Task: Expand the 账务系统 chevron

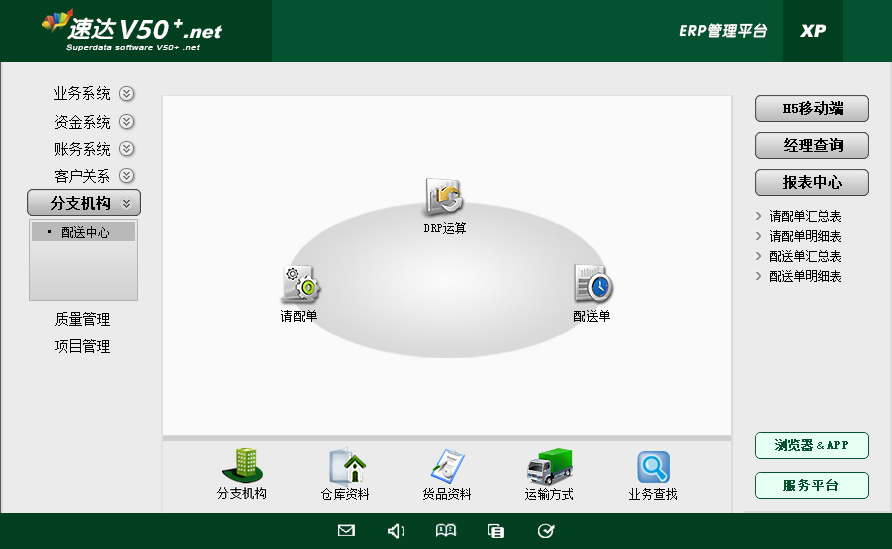Action: (x=126, y=148)
